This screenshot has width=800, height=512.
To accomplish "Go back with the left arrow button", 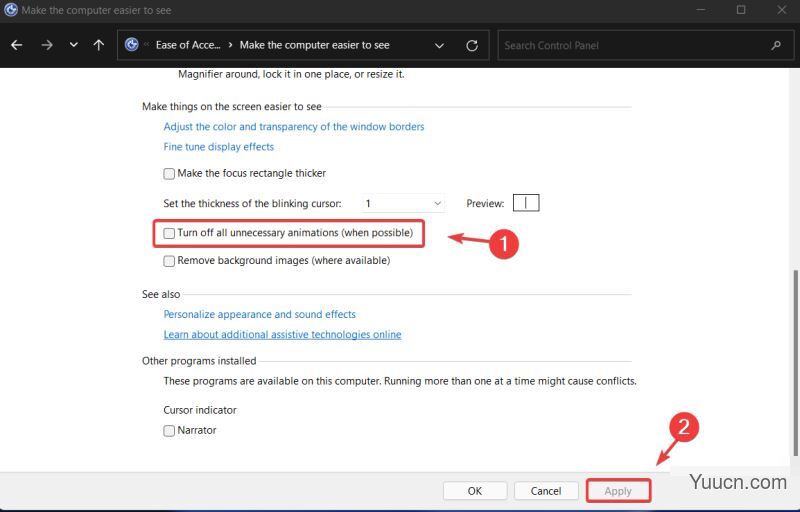I will (17, 45).
